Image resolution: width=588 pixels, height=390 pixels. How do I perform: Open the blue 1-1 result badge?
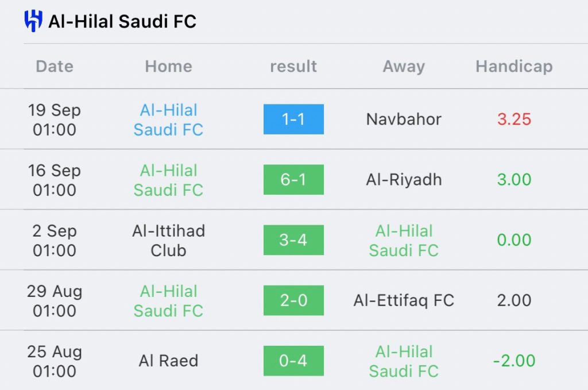(293, 119)
